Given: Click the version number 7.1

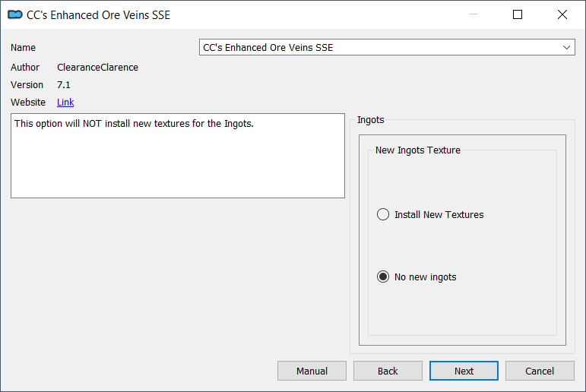Looking at the screenshot, I should click(x=64, y=85).
